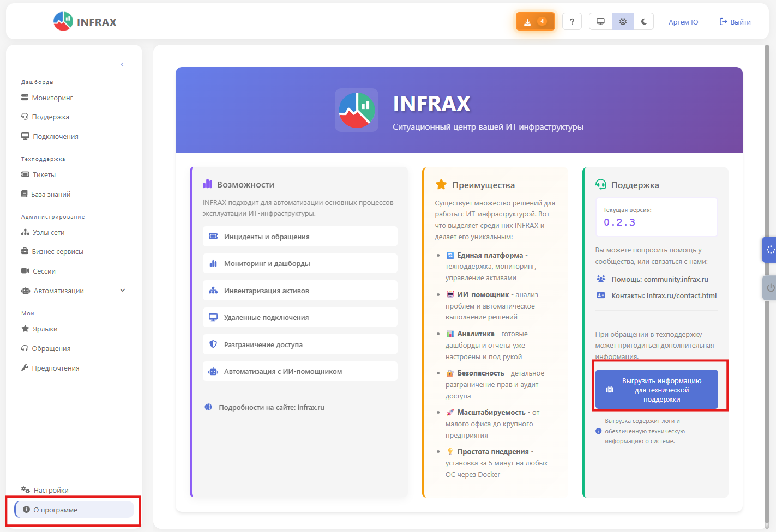Click the orange downloads button with badge

534,22
